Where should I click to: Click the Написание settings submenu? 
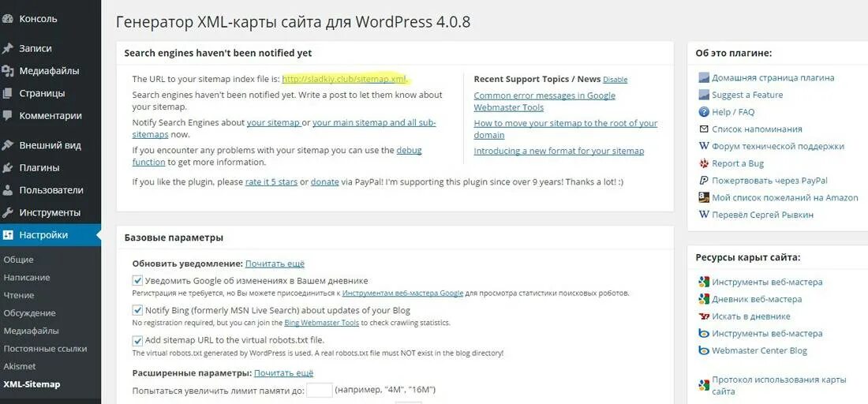point(27,277)
